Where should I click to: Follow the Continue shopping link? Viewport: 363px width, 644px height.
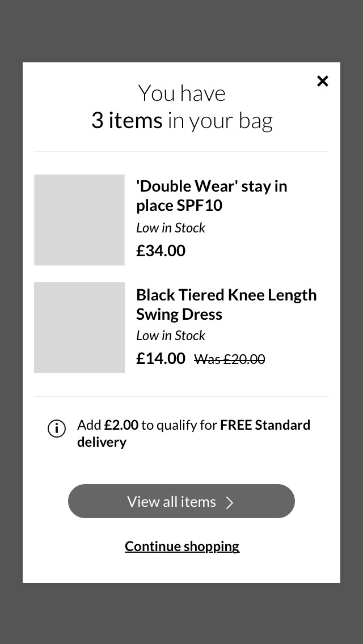coord(182,546)
